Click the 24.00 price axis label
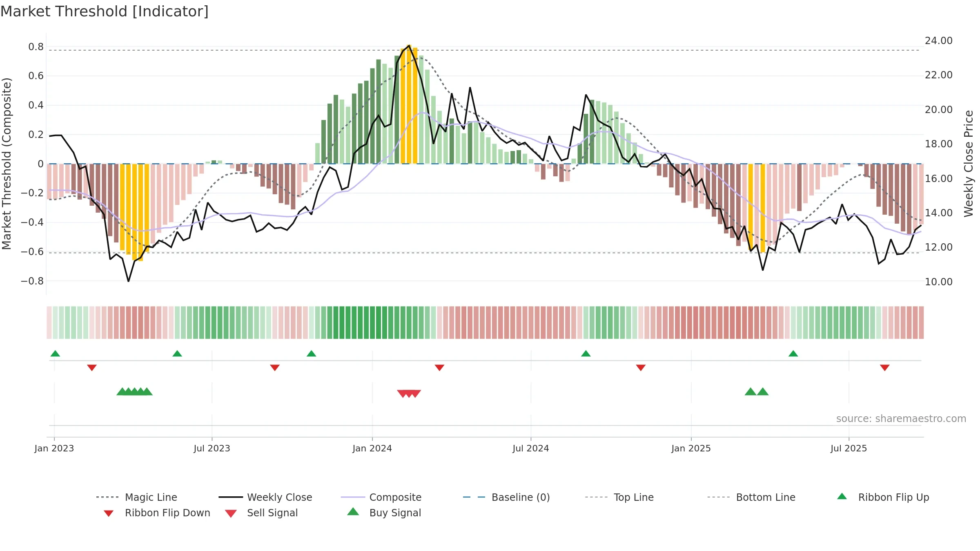Image resolution: width=980 pixels, height=551 pixels. coord(939,41)
